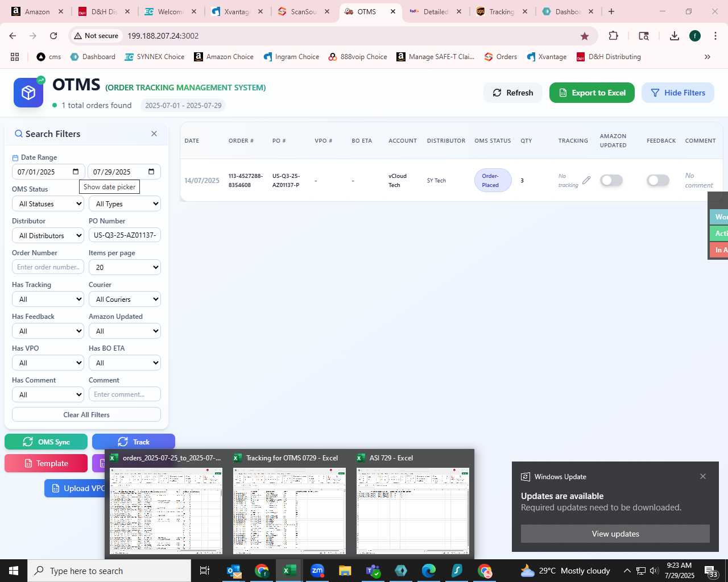728x582 pixels.
Task: Open Chrome profile avatar icon
Action: (x=695, y=36)
